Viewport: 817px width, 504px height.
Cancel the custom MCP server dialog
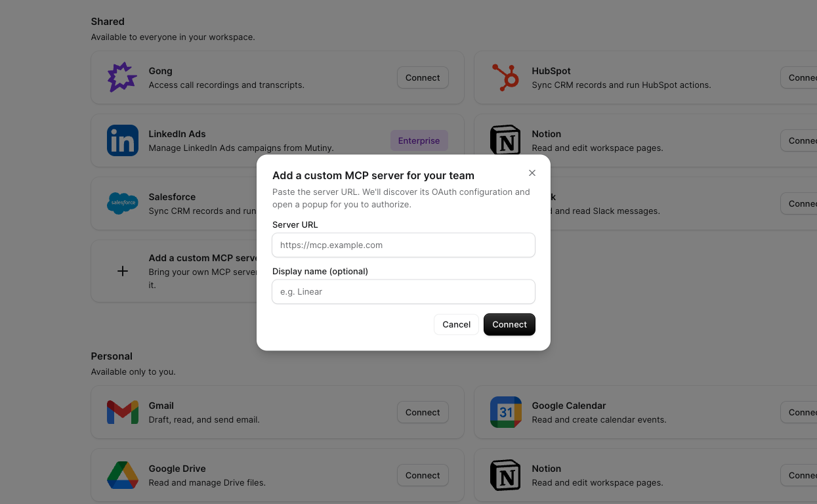pyautogui.click(x=456, y=325)
